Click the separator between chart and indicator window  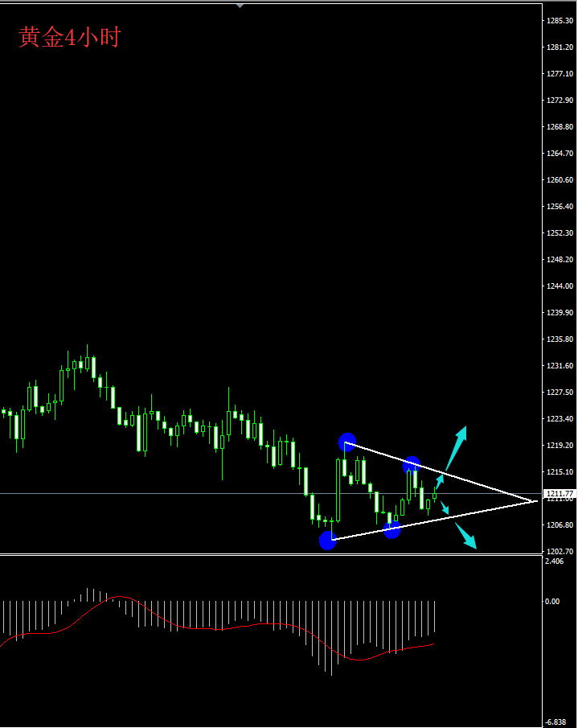271,554
